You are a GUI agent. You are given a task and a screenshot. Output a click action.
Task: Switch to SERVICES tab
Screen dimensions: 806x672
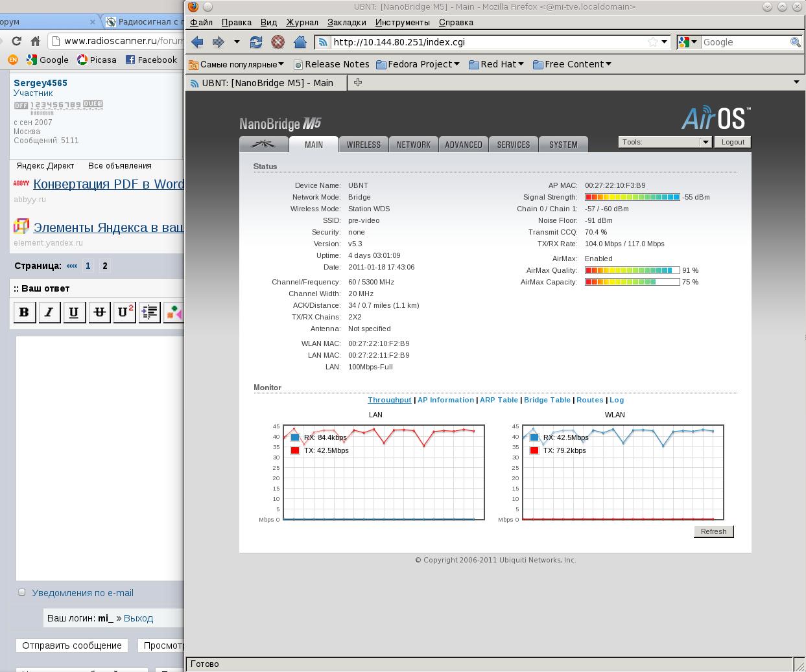click(514, 144)
